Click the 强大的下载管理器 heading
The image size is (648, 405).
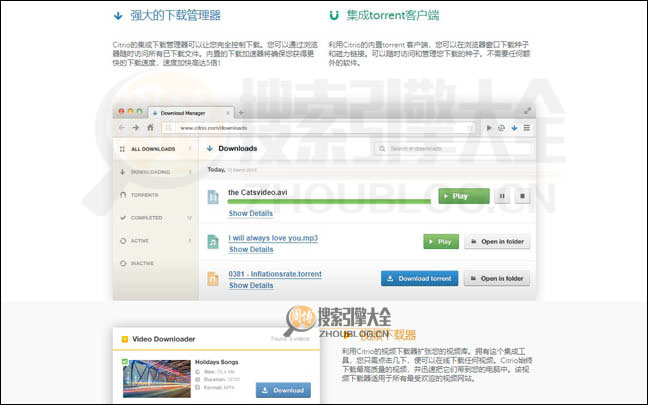176,16
